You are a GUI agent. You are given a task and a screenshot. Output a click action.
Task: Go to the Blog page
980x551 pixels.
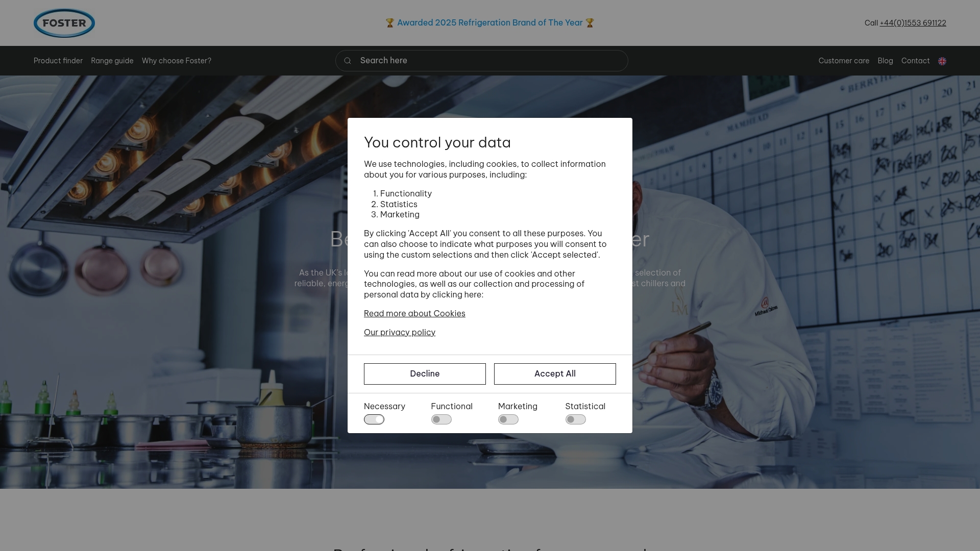[x=885, y=60]
